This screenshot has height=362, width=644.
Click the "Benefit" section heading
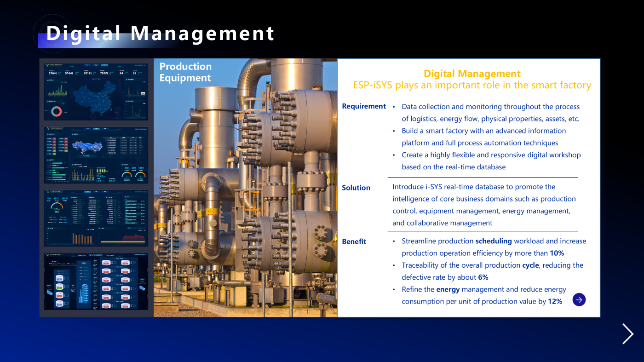[354, 241]
